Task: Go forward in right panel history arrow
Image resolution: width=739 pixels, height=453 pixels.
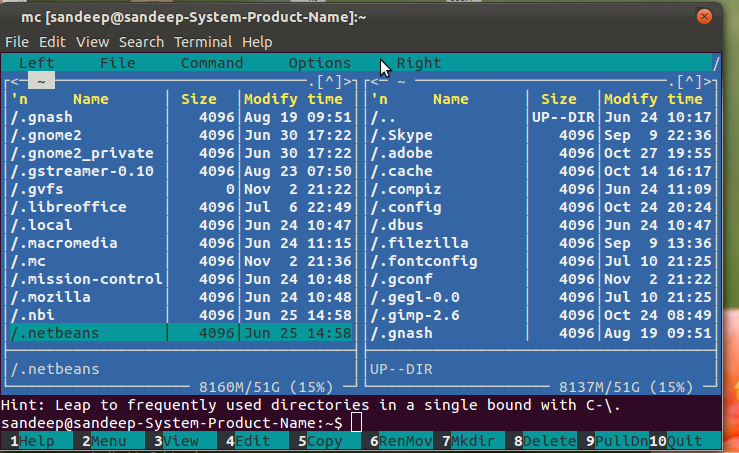Action: tap(708, 82)
